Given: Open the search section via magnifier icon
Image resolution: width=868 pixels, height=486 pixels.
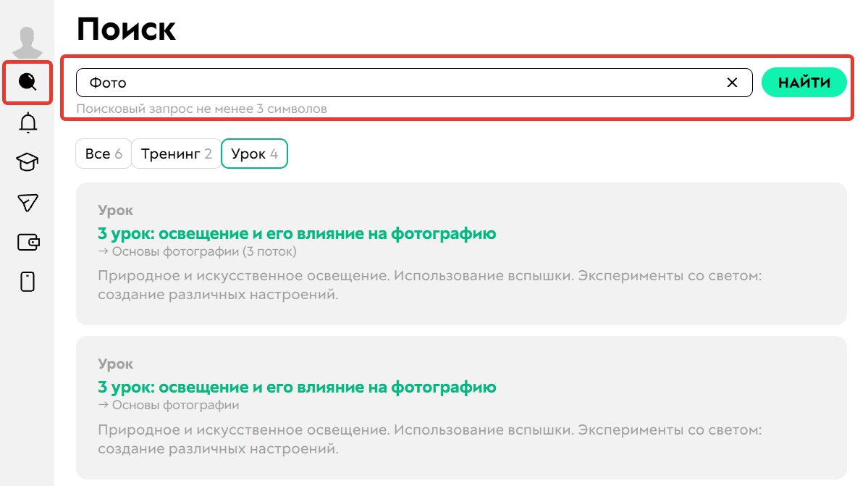Looking at the screenshot, I should 27,82.
